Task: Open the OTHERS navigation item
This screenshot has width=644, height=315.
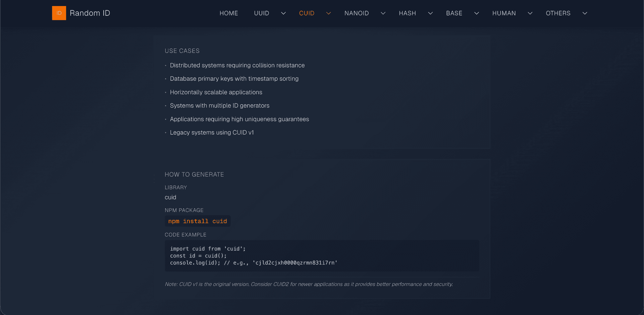Action: pos(558,13)
